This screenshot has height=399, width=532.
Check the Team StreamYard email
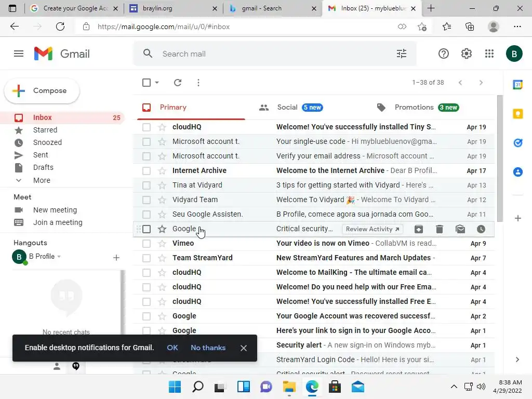(147, 258)
